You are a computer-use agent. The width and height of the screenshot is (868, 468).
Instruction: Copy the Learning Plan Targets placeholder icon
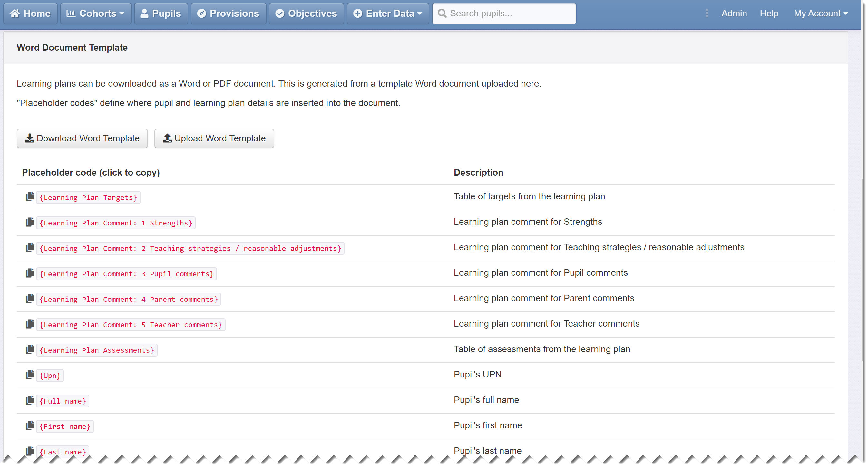tap(30, 196)
